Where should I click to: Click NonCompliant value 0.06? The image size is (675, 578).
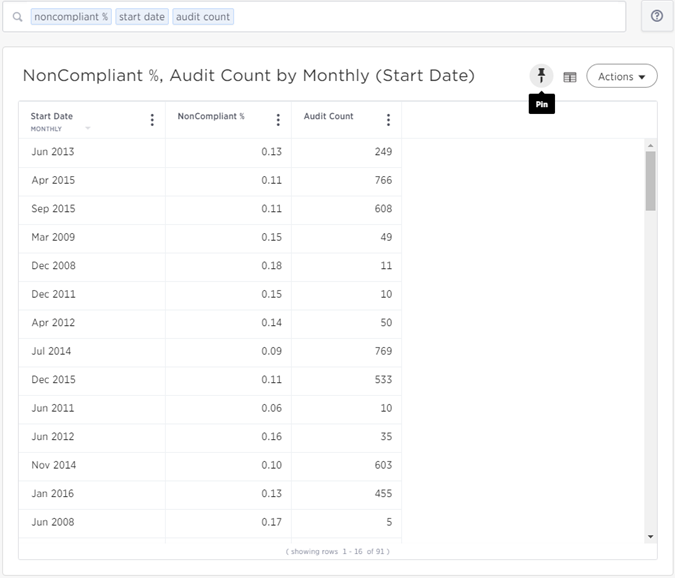(x=271, y=408)
